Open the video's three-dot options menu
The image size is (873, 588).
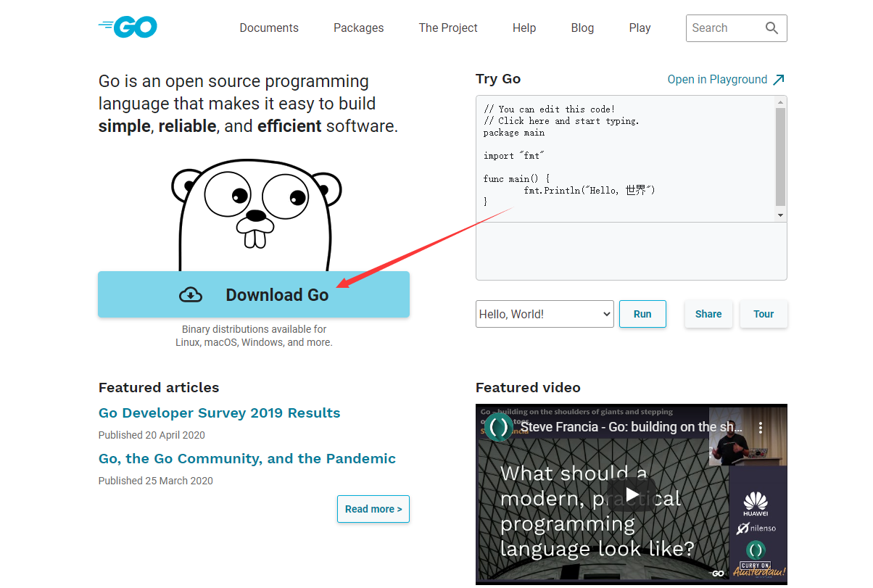click(x=761, y=428)
